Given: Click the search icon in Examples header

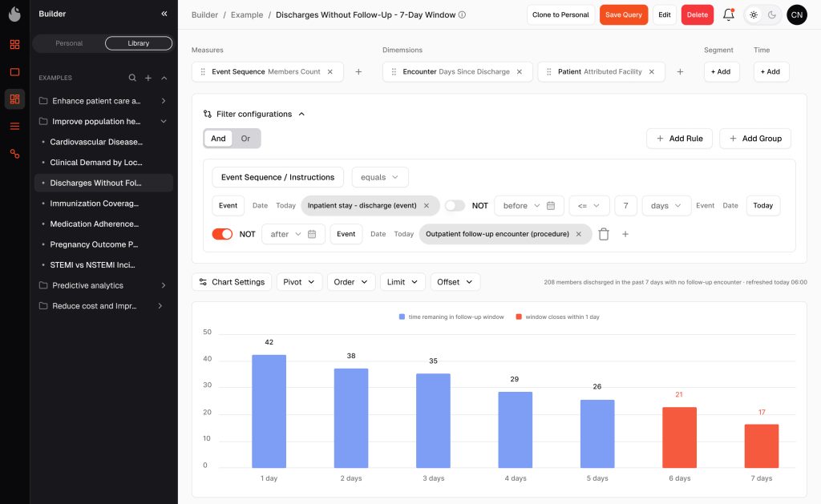Looking at the screenshot, I should click(132, 78).
